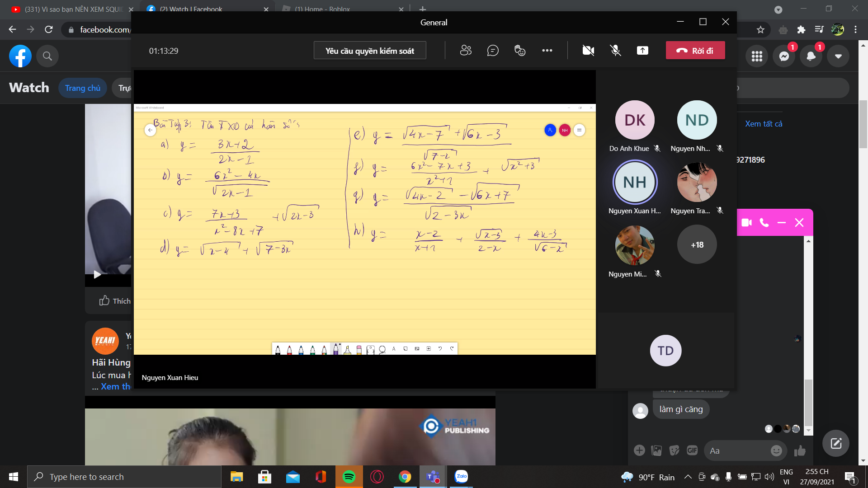
Task: Select the lasso select tool
Action: [x=382, y=349]
